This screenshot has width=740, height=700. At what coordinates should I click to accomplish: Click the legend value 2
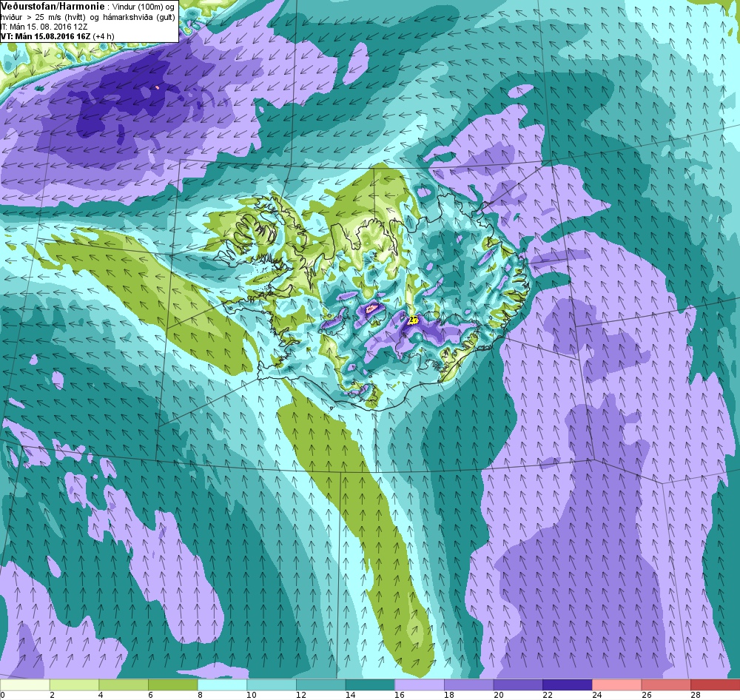pyautogui.click(x=52, y=695)
